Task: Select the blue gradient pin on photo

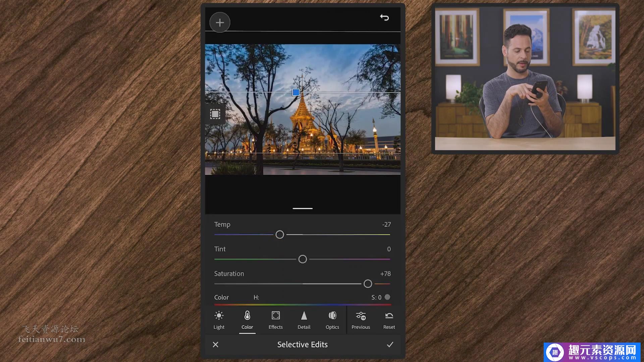Action: click(296, 92)
